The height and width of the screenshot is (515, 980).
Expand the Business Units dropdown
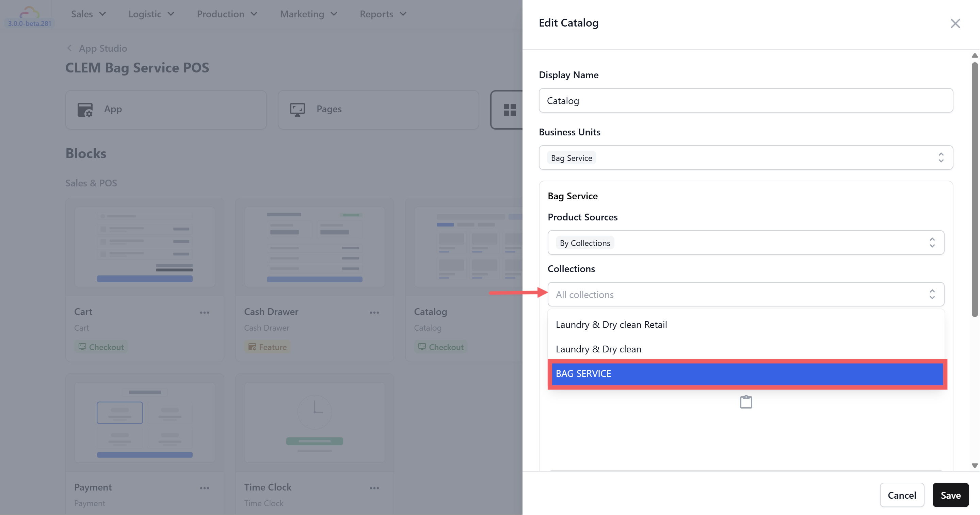(941, 157)
